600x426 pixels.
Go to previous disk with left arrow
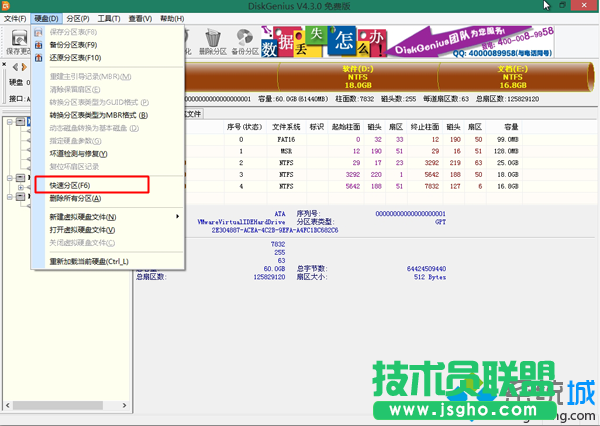(15, 67)
